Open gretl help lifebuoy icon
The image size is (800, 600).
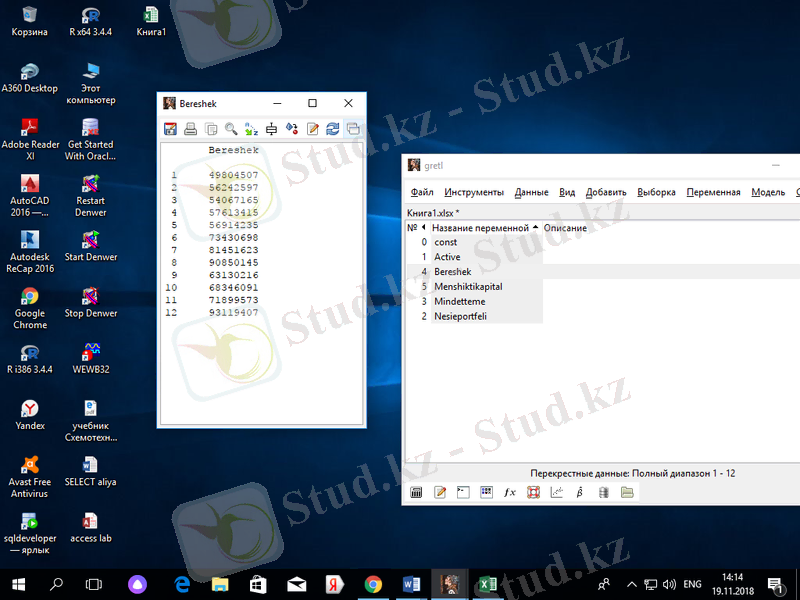point(533,492)
